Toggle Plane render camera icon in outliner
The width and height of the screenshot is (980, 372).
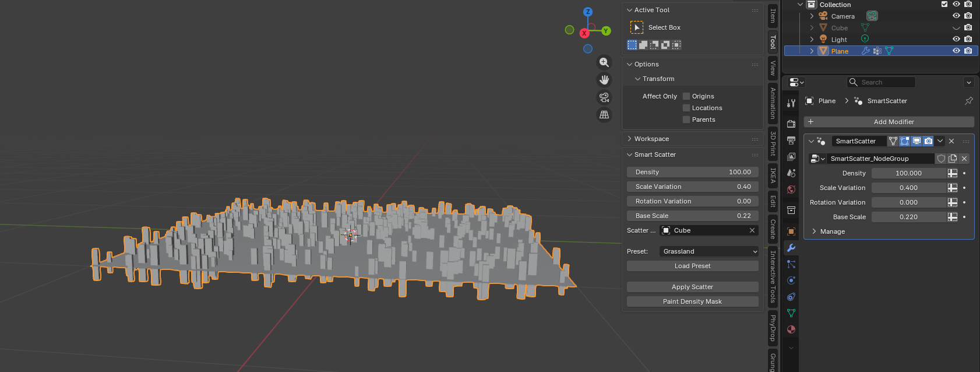coord(968,51)
